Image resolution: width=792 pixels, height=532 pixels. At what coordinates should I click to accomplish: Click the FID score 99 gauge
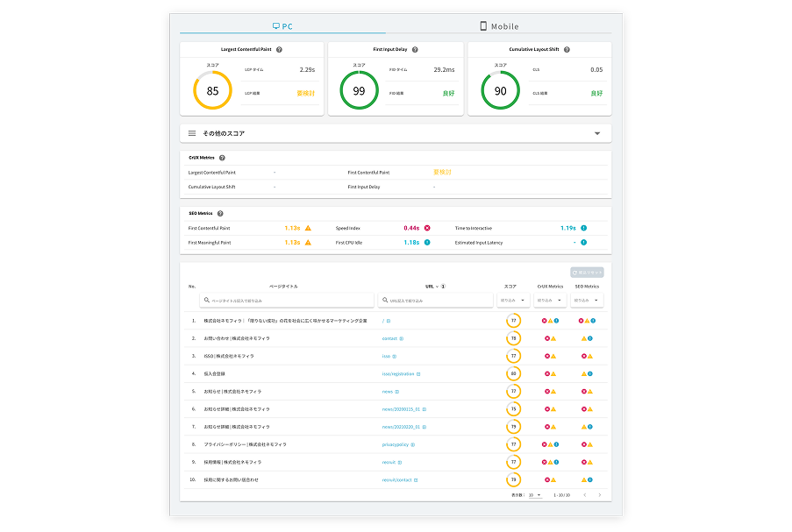[359, 91]
